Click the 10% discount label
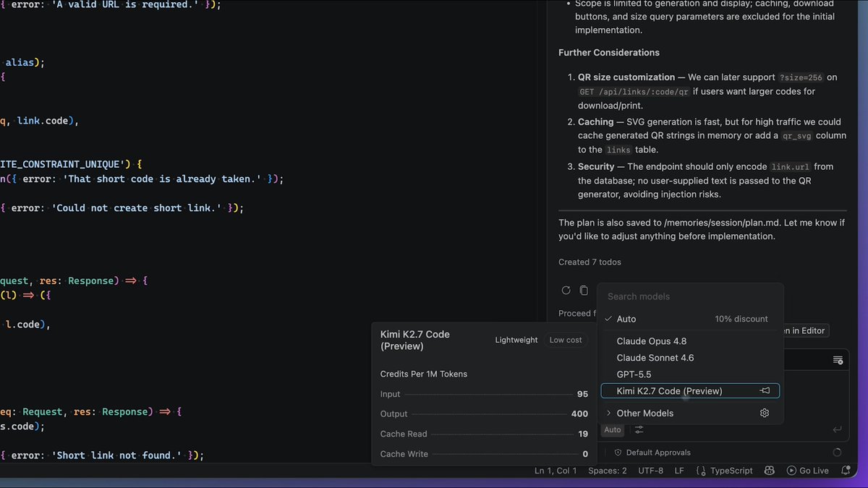 click(x=741, y=319)
